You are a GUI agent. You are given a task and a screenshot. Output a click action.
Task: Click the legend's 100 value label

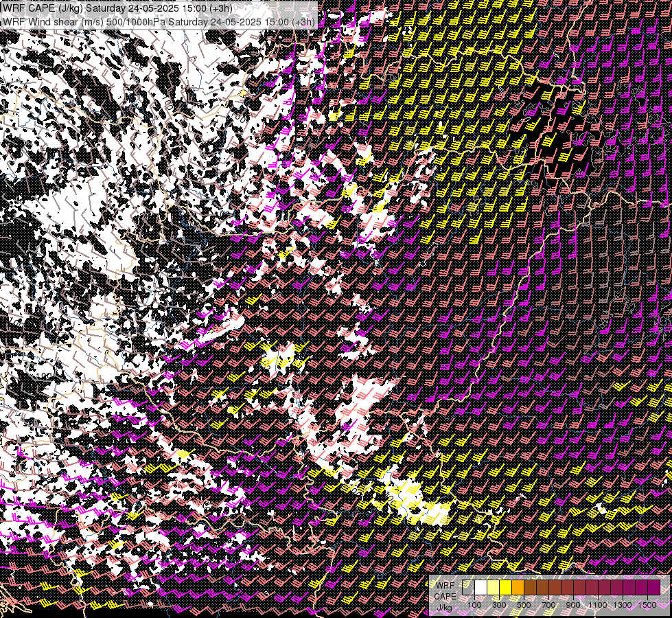(x=474, y=605)
